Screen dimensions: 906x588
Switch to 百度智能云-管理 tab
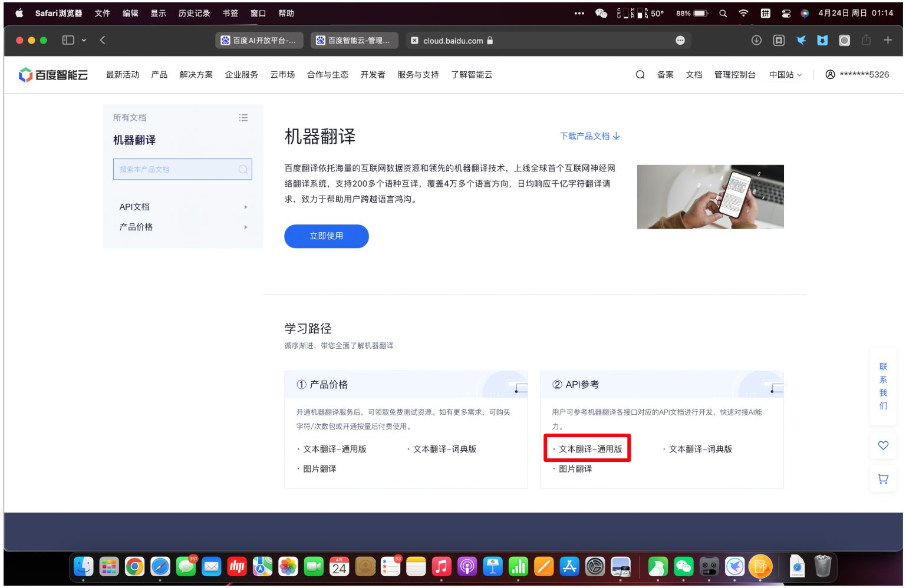pyautogui.click(x=354, y=41)
